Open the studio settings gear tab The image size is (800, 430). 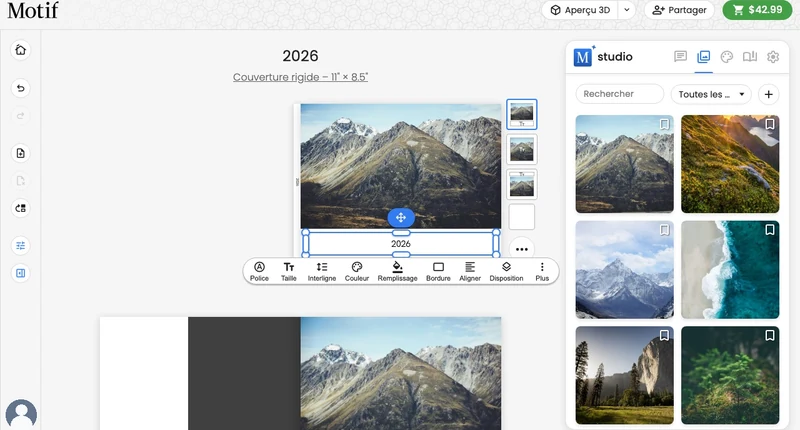pos(773,57)
